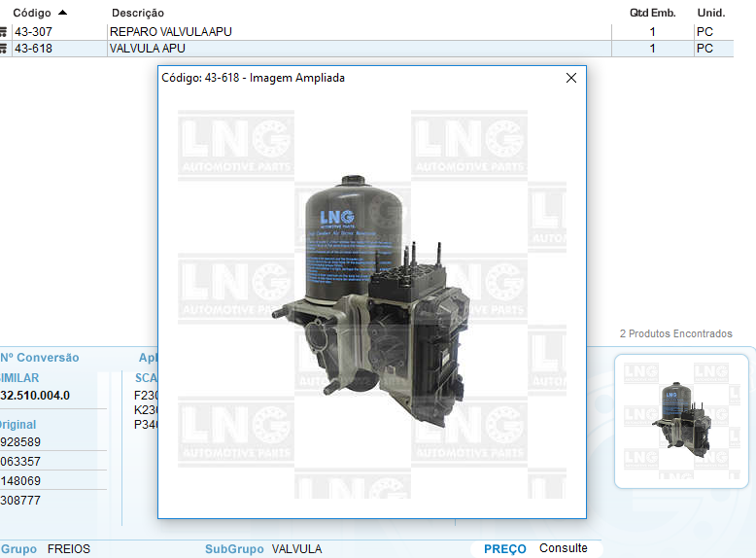
Task: Click the Consulte price link
Action: [564, 548]
